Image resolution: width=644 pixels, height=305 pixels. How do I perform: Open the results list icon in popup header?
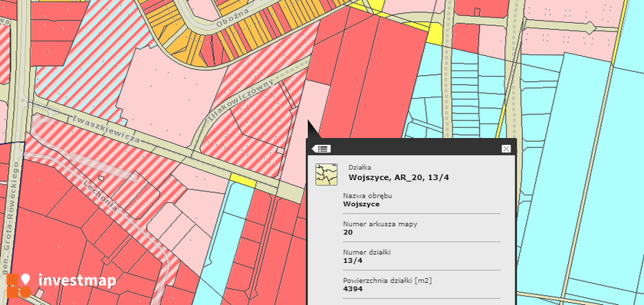click(321, 149)
